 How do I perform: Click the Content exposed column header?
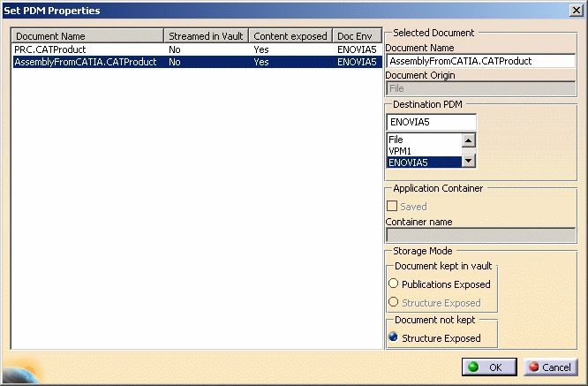click(290, 36)
